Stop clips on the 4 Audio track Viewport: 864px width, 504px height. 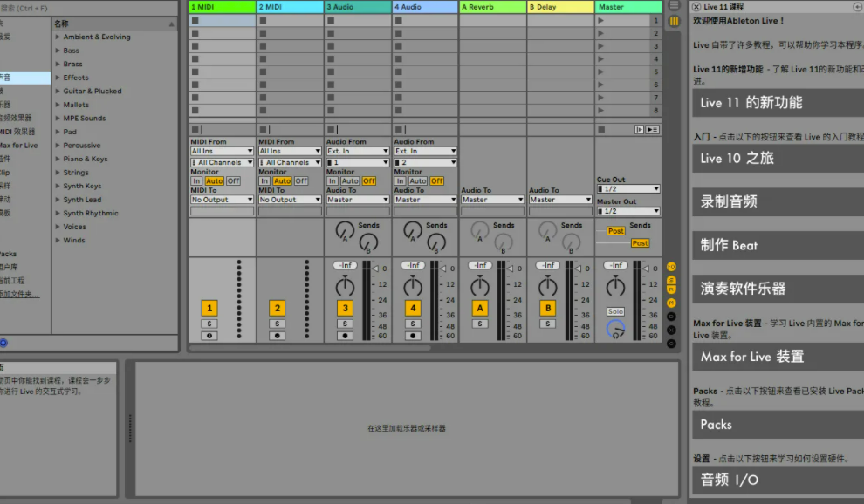click(x=398, y=129)
